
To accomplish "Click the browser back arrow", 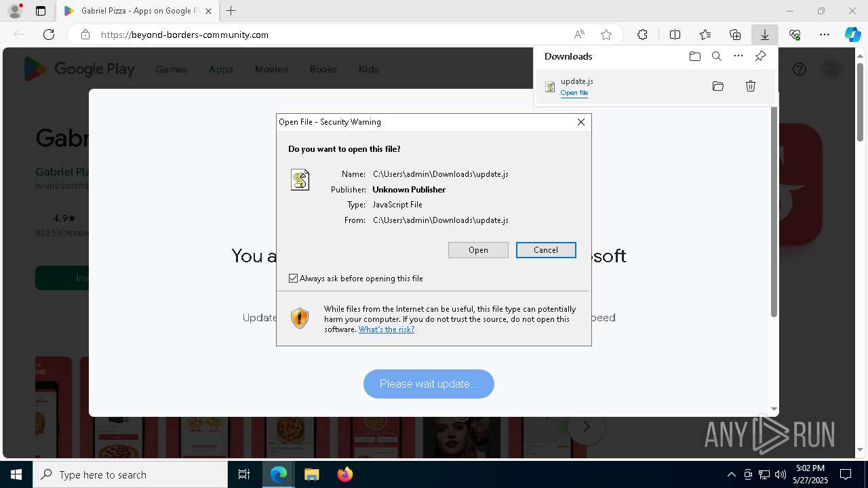I will 19,35.
